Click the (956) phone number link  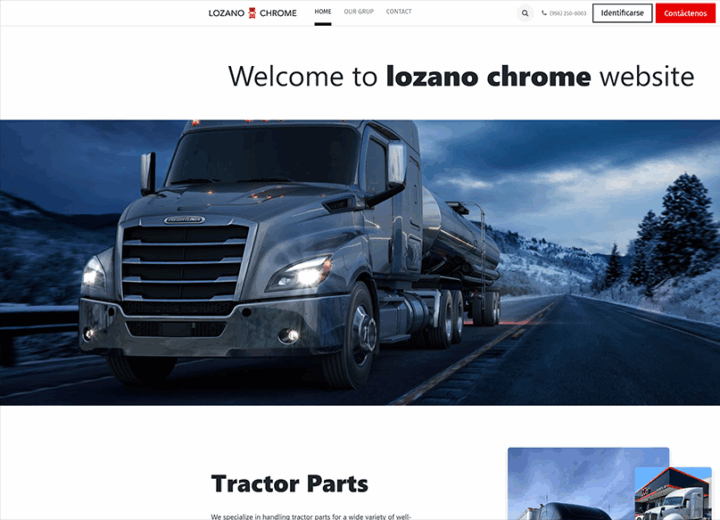click(x=568, y=13)
